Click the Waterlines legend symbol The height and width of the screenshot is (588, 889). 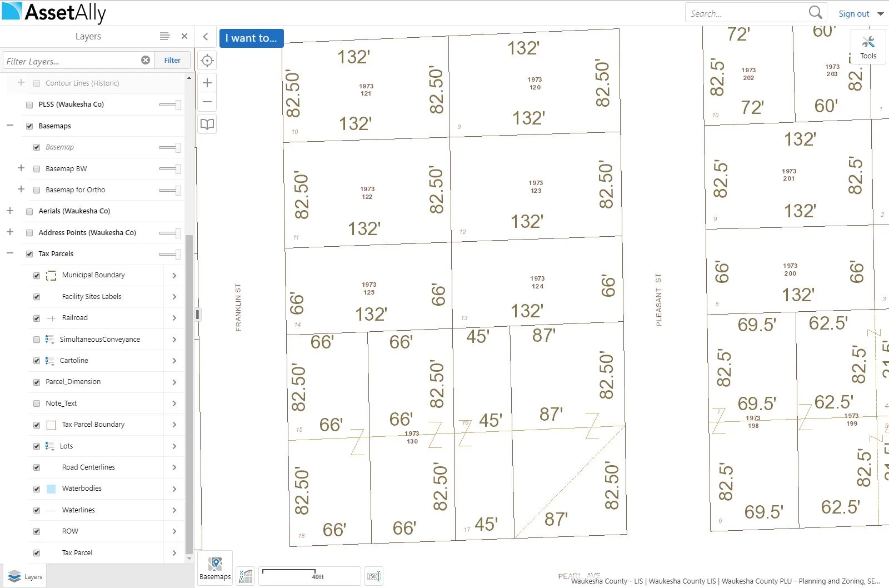[51, 510]
